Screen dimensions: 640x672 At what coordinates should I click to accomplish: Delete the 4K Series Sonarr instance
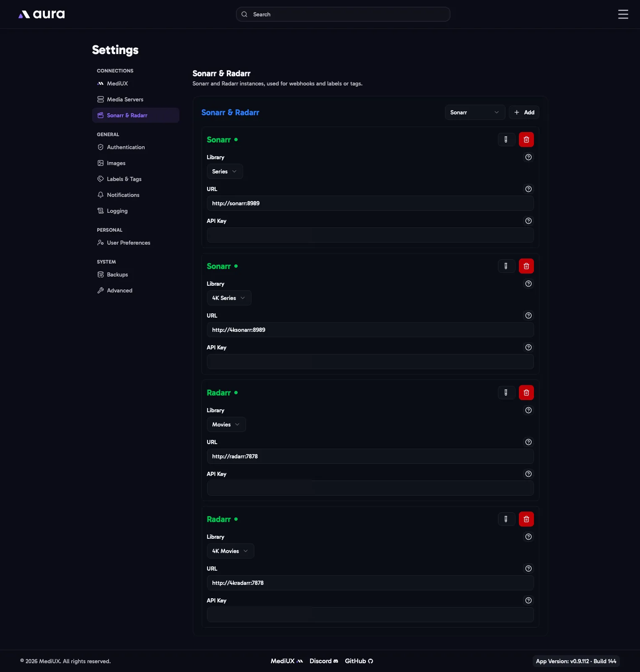click(526, 266)
